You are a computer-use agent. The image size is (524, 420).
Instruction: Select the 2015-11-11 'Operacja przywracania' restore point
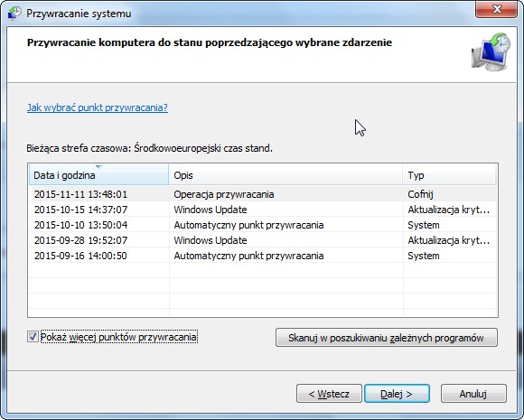coord(263,194)
